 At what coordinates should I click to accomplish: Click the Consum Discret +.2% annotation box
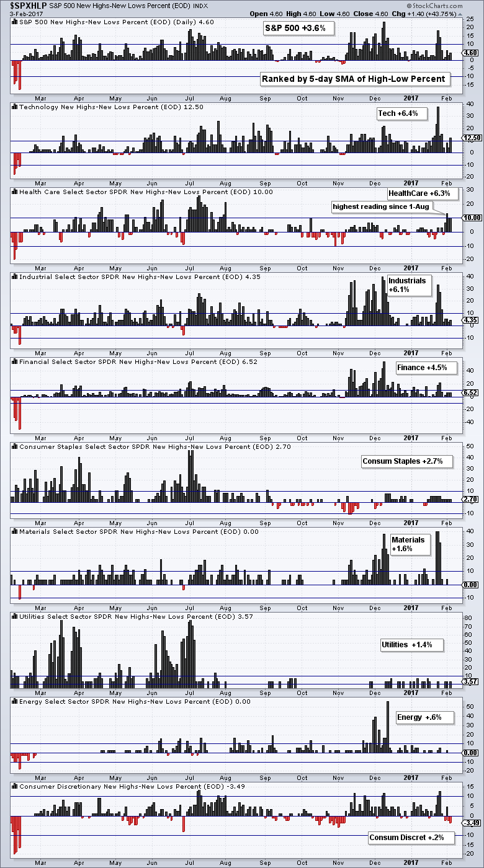coord(411,838)
